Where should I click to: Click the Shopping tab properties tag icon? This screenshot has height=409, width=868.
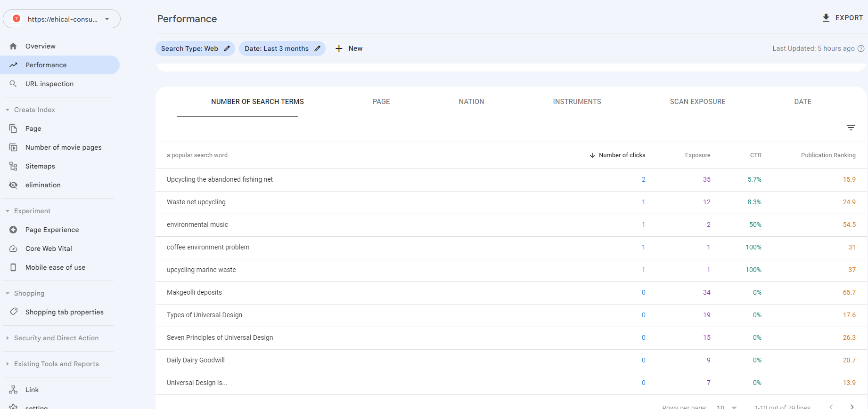point(13,312)
